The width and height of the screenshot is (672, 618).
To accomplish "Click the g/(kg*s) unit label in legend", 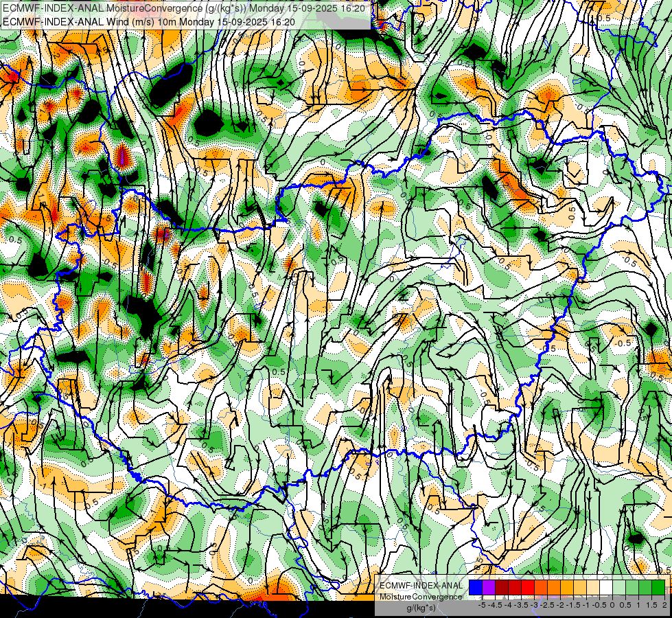I will (x=421, y=608).
